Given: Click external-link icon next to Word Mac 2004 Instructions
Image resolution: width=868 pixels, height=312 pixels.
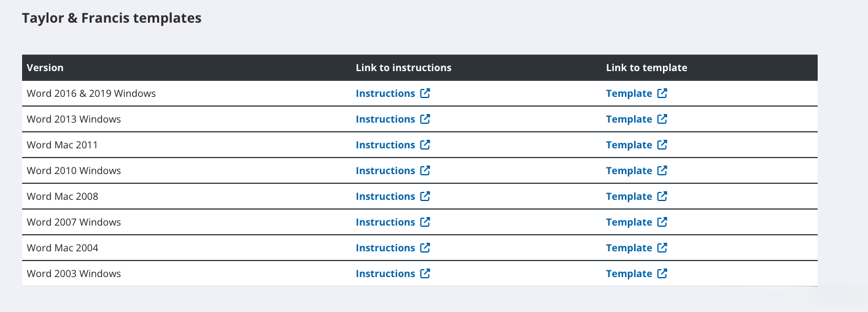Looking at the screenshot, I should 425,248.
